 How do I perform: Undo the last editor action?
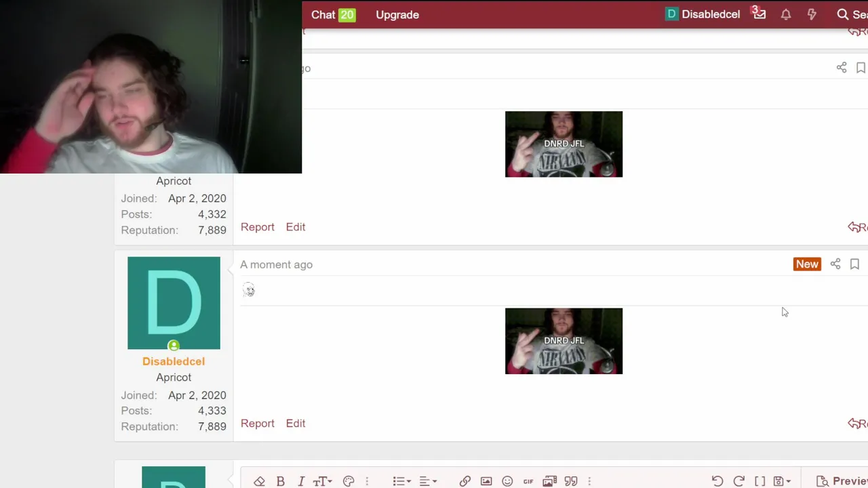717,481
